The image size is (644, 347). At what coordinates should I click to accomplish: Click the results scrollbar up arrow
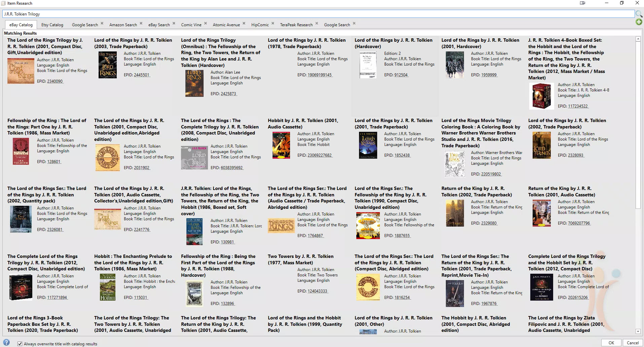[638, 39]
